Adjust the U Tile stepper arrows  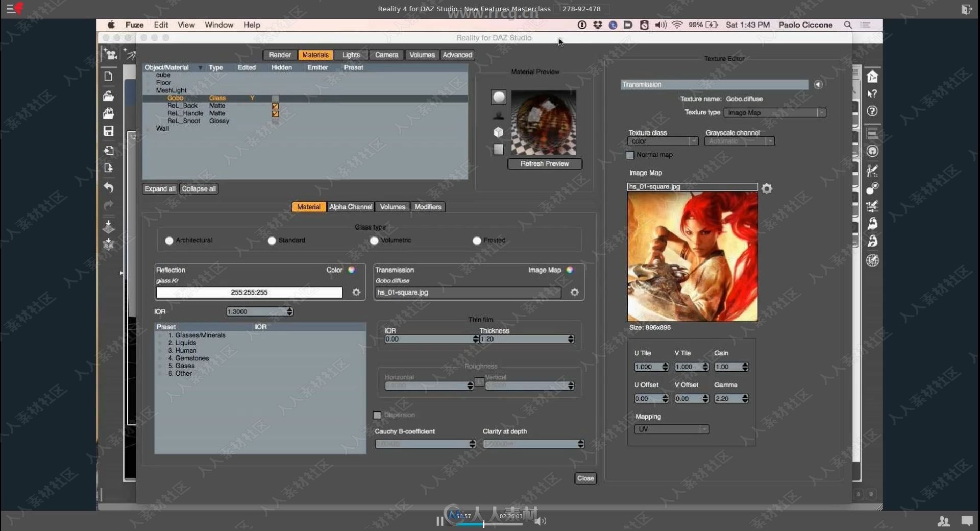tap(665, 367)
